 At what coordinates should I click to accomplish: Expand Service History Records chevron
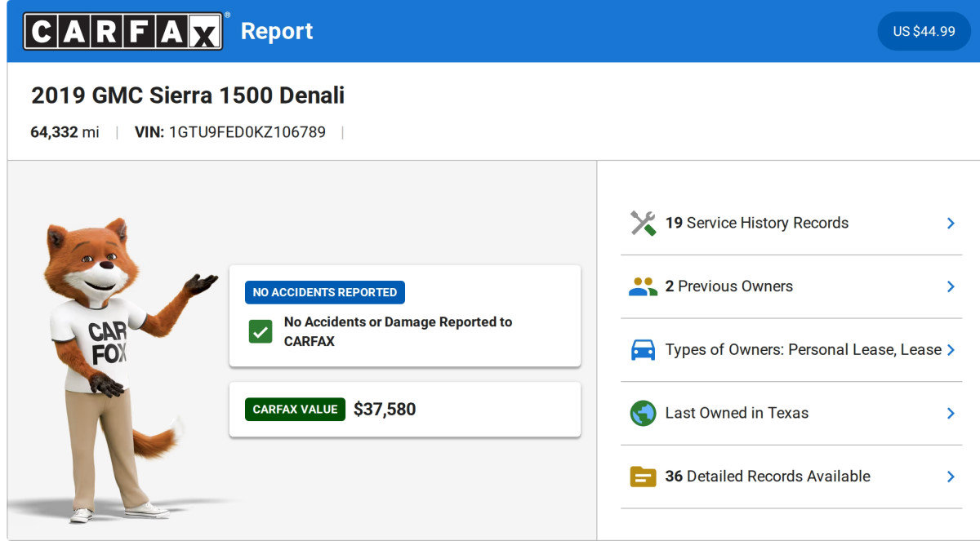point(951,223)
